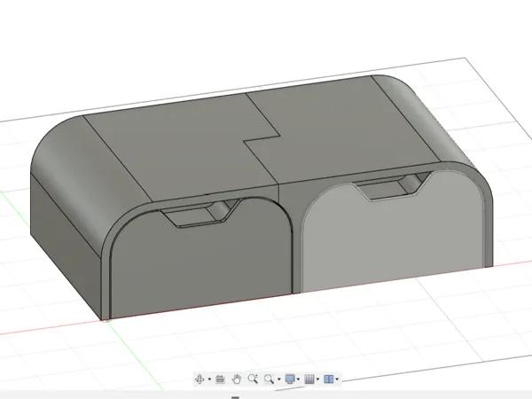532x399 pixels.
Task: Expand the Viewports dropdown arrow
Action: (337, 379)
